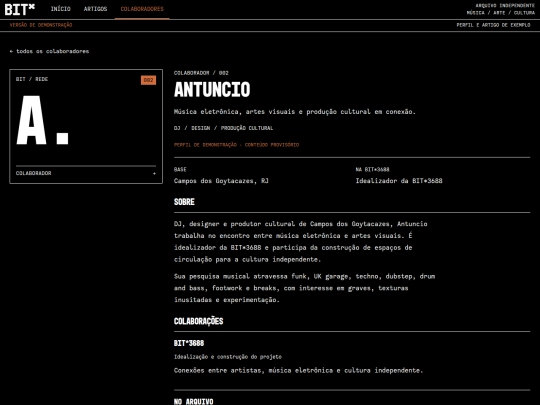The image size is (540, 405).
Task: Click the BIT* logo
Action: pos(20,9)
